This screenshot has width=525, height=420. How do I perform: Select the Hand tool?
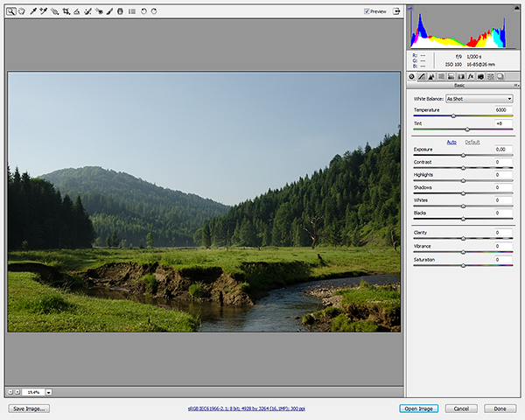pyautogui.click(x=22, y=11)
